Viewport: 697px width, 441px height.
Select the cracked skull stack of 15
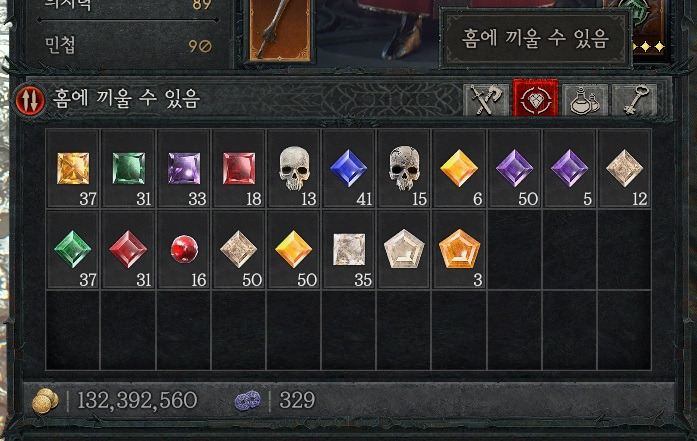404,168
